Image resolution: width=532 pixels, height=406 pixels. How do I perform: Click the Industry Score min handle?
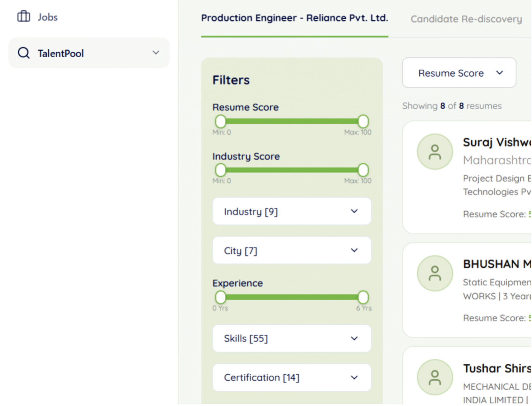point(220,170)
